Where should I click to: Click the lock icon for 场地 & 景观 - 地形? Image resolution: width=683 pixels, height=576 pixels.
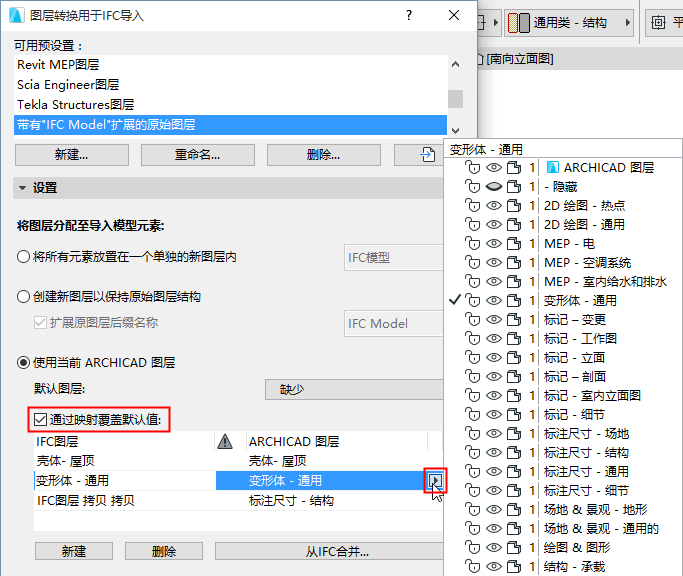[472, 509]
